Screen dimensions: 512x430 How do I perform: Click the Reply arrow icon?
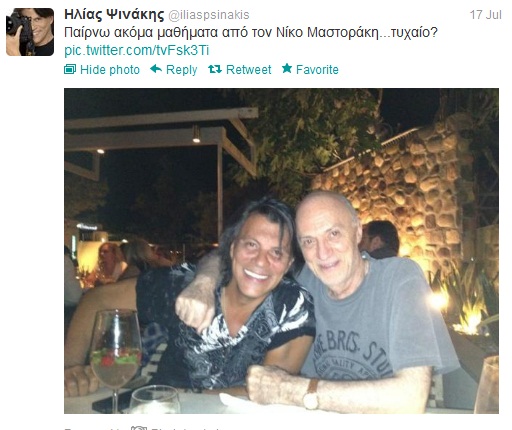(x=156, y=69)
